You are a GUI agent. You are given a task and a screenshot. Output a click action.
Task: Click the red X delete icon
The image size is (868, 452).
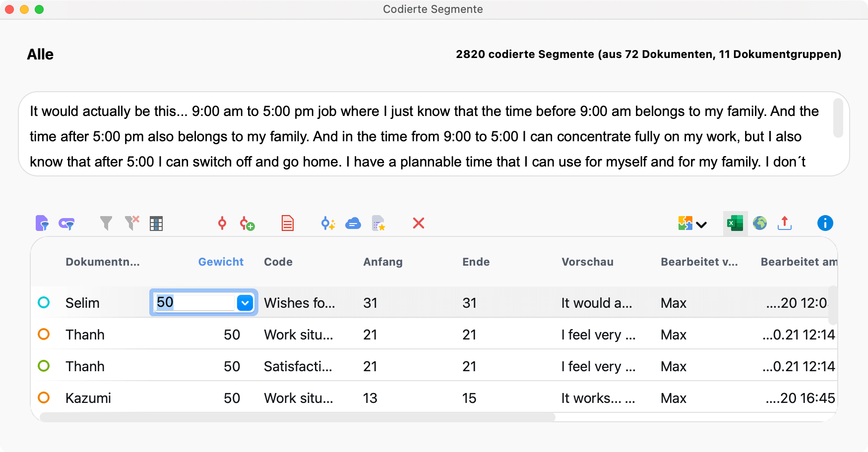[419, 224]
